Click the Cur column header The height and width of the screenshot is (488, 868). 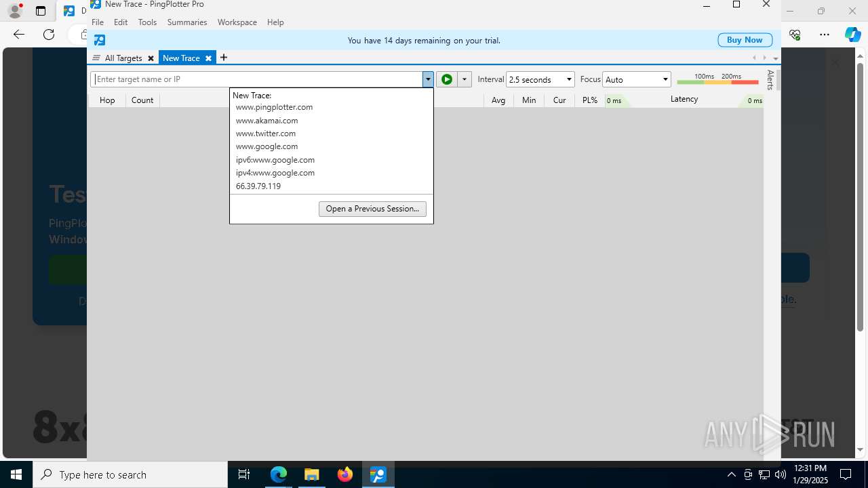coord(559,100)
